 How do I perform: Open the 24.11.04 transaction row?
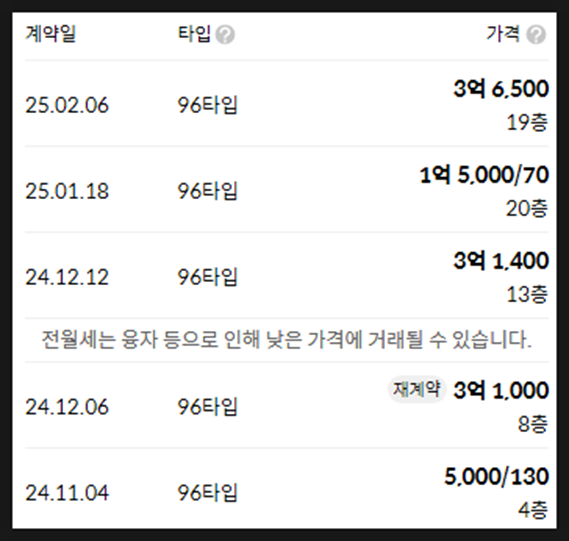tap(287, 489)
